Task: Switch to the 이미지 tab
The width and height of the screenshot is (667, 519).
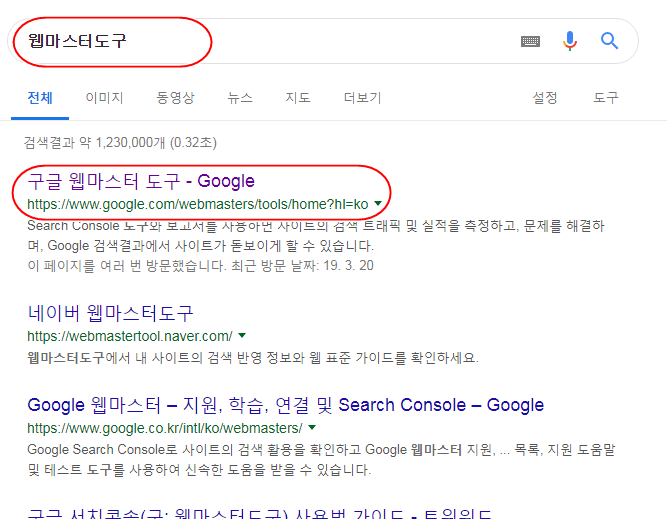Action: pyautogui.click(x=104, y=98)
